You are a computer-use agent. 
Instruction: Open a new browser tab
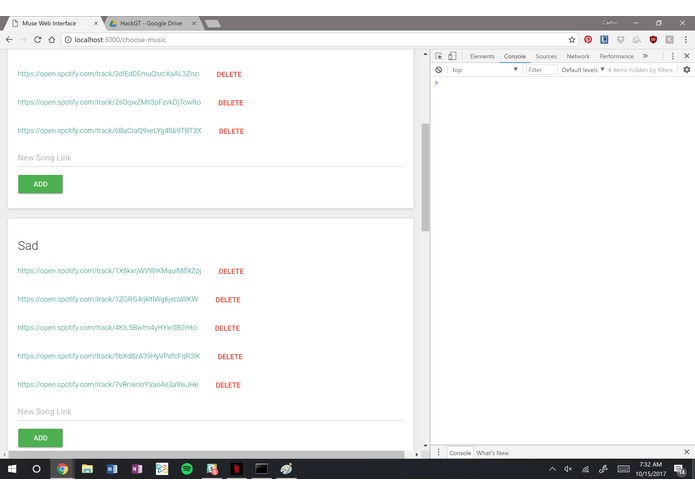tap(213, 23)
